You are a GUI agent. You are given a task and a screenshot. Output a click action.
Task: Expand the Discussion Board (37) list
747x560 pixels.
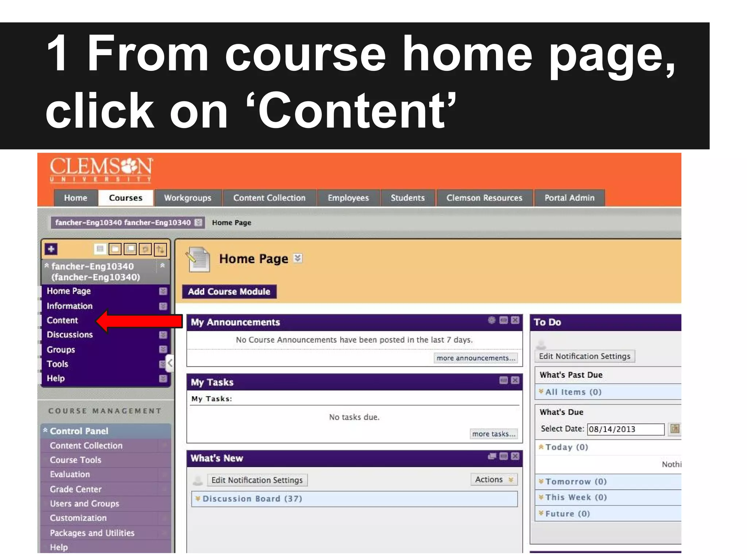252,499
